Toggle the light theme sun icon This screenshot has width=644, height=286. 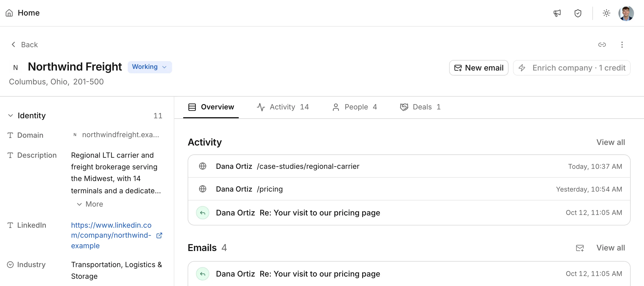(x=607, y=13)
